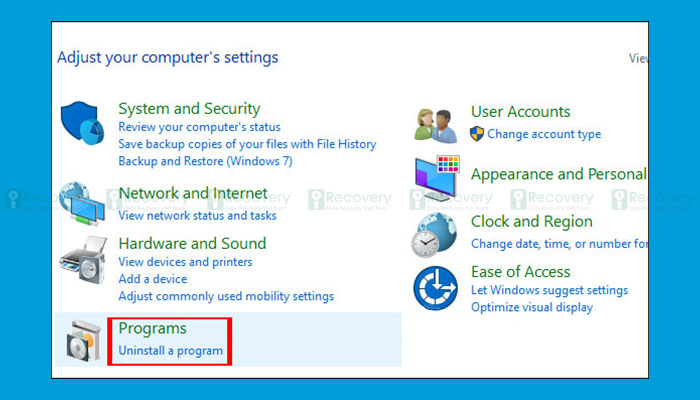Open the Hardware and Sound printer icon
This screenshot has width=700, height=400.
(x=83, y=260)
